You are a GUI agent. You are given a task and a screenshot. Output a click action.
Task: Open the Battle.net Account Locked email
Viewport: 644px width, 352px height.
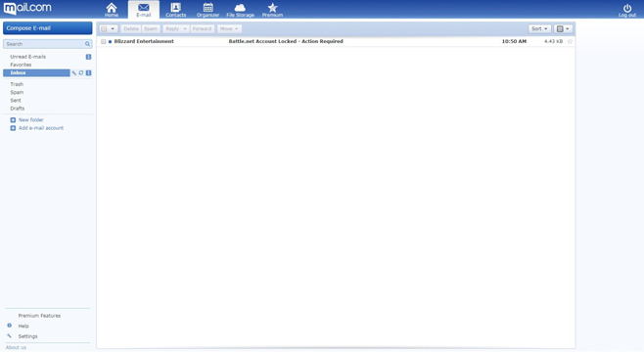[286, 41]
